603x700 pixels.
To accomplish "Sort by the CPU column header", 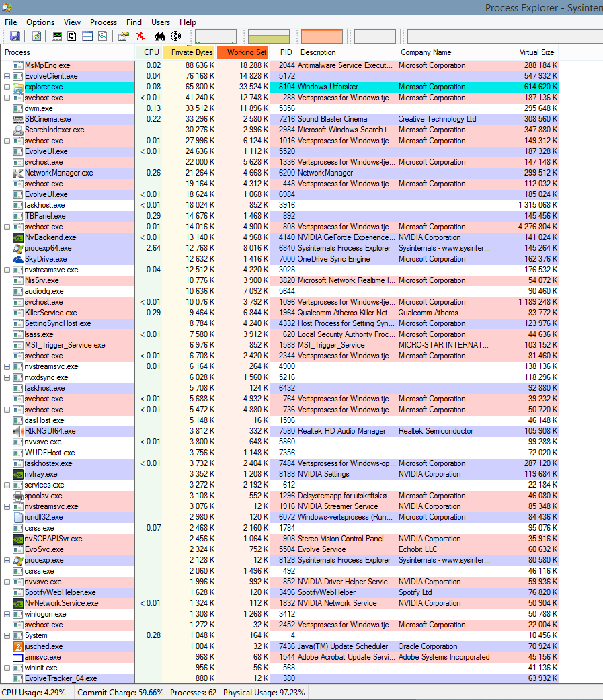I will (149, 52).
